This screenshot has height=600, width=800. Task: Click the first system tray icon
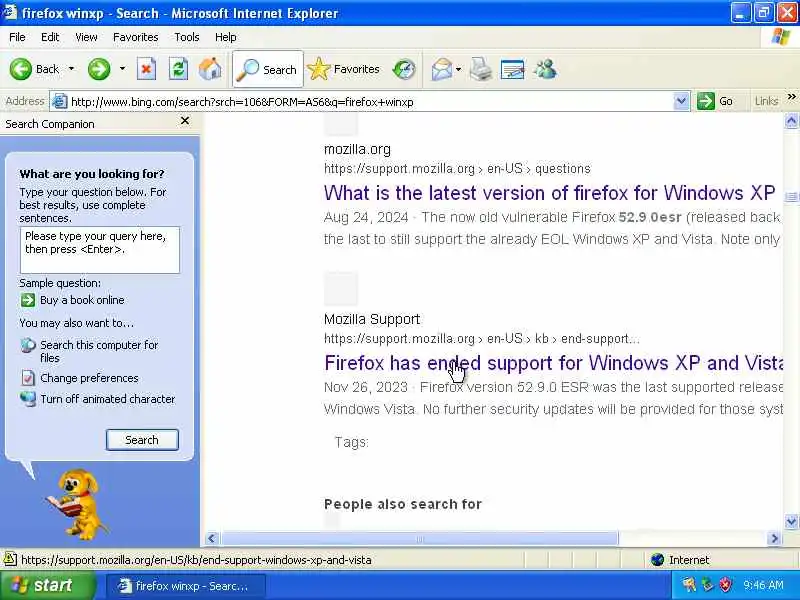(689, 585)
